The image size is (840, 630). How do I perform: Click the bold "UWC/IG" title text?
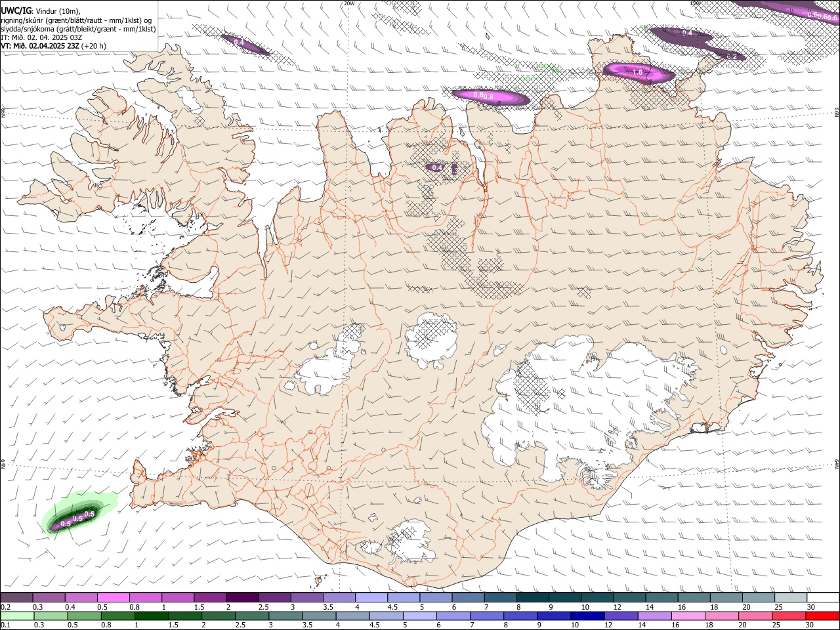(x=16, y=11)
